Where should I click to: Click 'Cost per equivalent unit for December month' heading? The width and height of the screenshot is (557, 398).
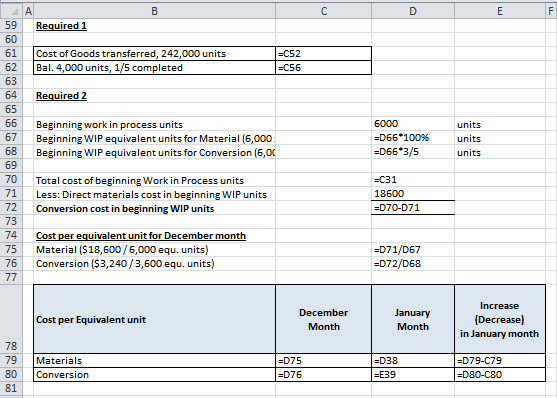(154, 236)
